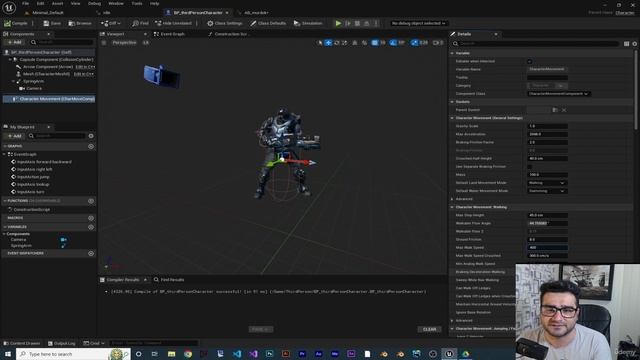Open My Blueprint settings gear
This screenshot has height=360, width=640.
tap(91, 136)
